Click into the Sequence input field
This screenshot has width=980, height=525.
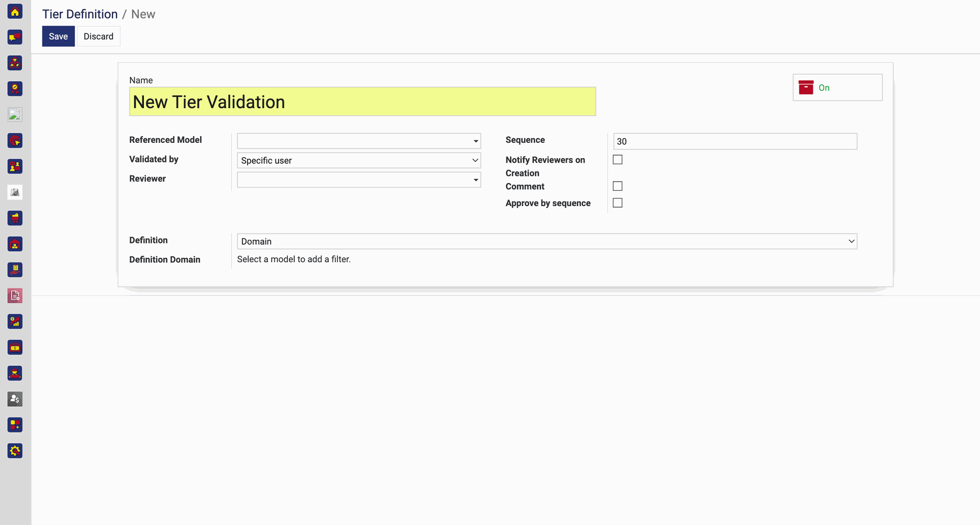click(x=735, y=141)
